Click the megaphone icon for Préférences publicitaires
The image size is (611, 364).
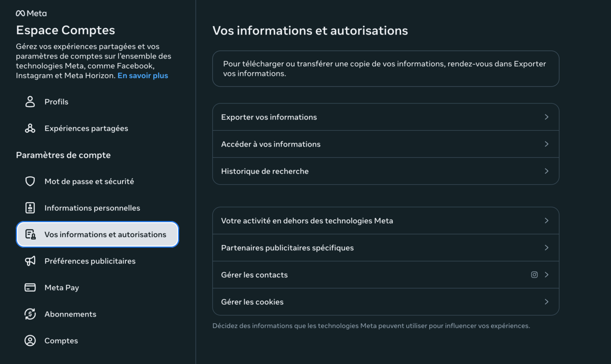[30, 261]
